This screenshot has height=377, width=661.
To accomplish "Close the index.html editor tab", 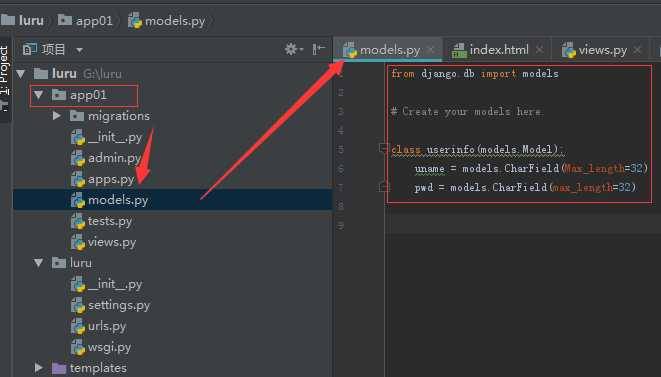I will 539,50.
